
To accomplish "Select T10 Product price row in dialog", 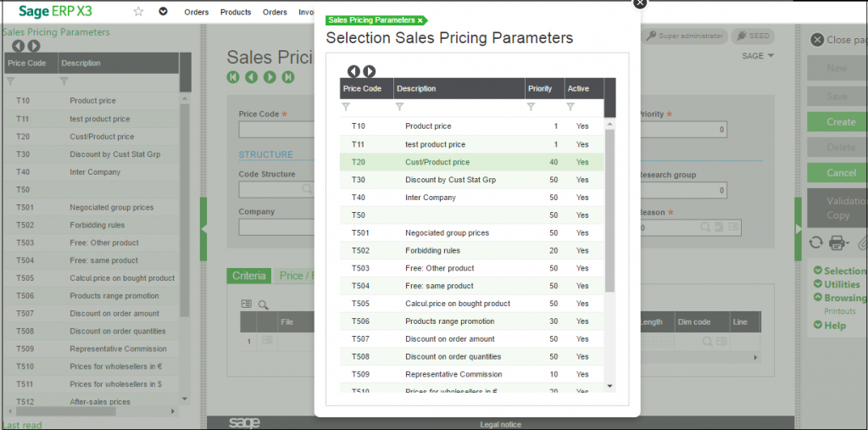I will click(x=471, y=126).
